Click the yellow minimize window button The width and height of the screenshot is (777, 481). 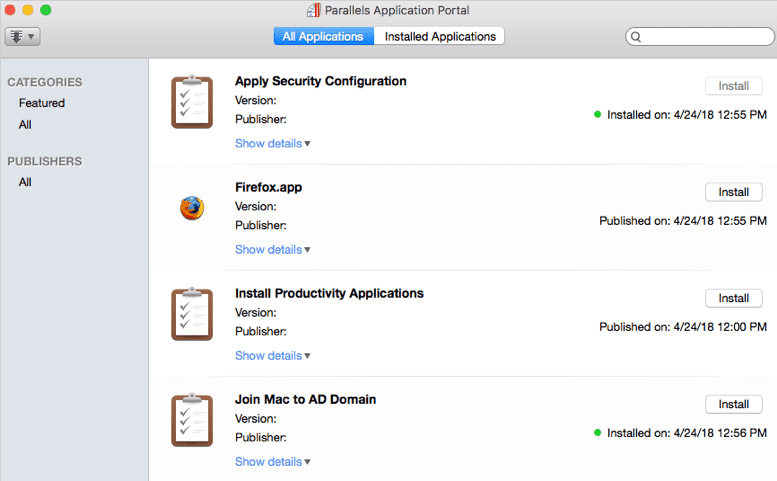pos(28,10)
